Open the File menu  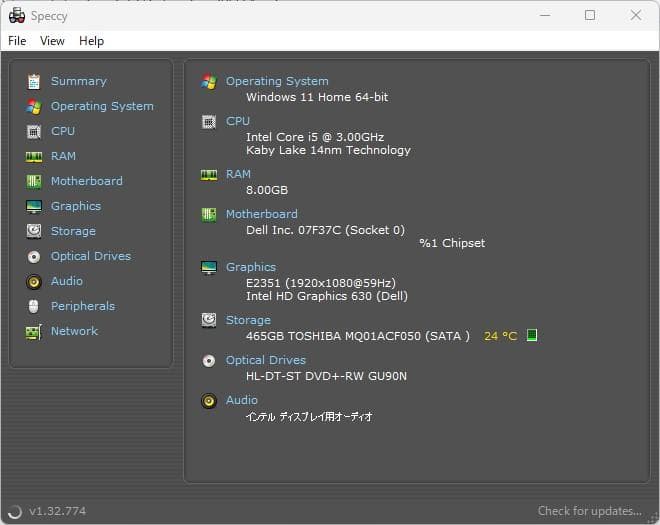17,41
